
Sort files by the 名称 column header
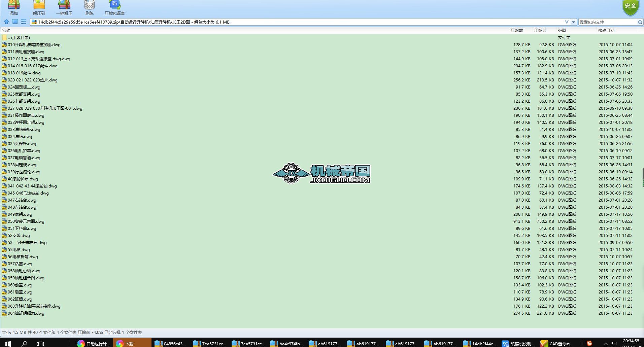[x=6, y=30]
